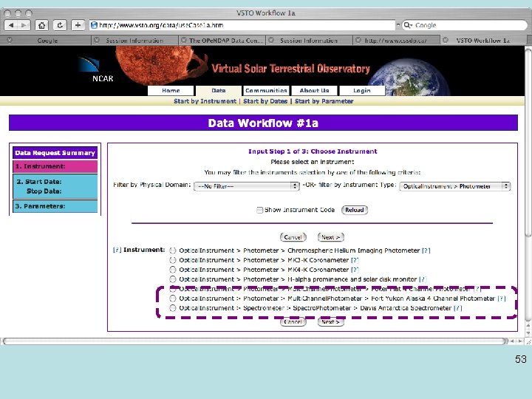Image resolution: width=532 pixels, height=399 pixels.
Task: Click the NCAR logo
Action: pos(95,69)
